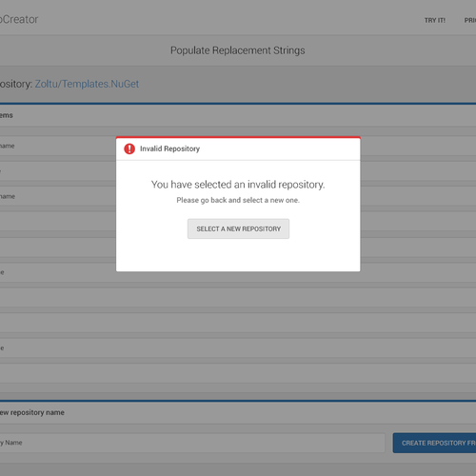
Task: Select the first replacement row ending in 'e'
Action: click(x=58, y=272)
